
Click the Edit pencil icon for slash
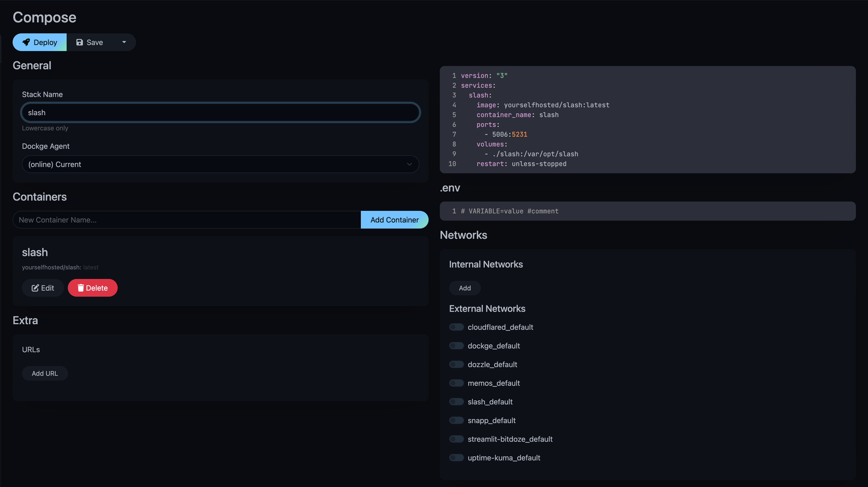pyautogui.click(x=35, y=288)
